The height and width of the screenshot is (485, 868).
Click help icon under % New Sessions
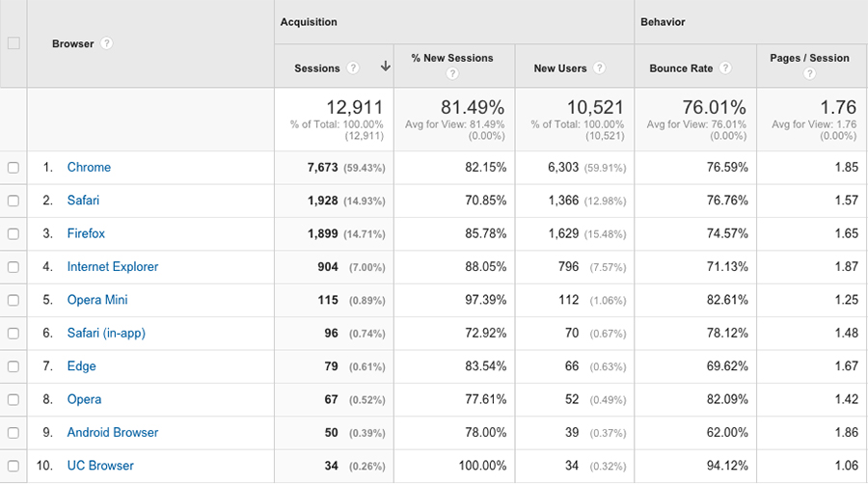pyautogui.click(x=451, y=75)
